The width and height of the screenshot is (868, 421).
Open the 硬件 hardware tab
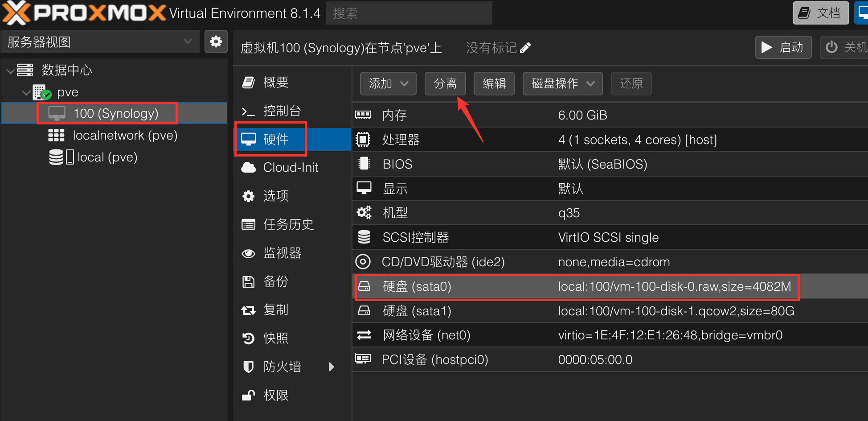pyautogui.click(x=292, y=139)
